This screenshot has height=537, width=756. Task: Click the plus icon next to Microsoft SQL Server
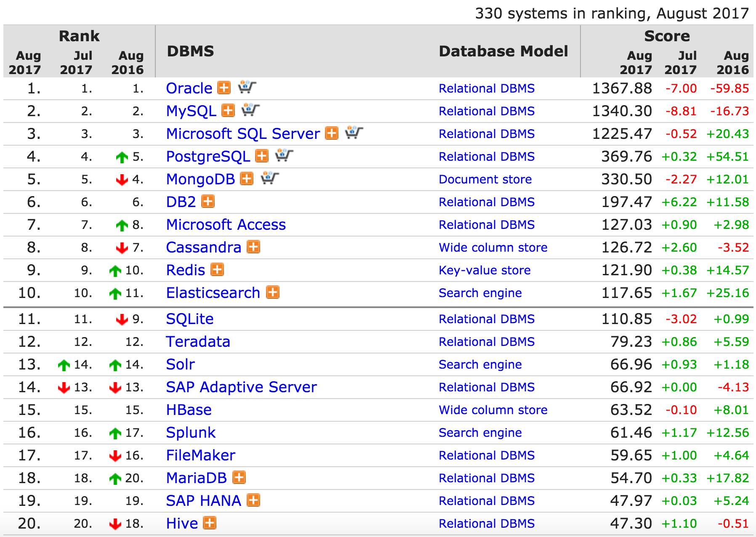332,133
